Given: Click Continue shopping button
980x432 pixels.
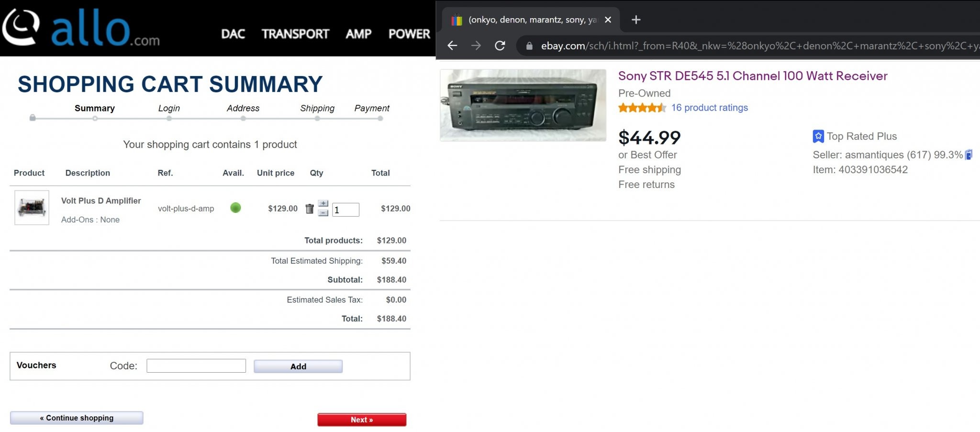Looking at the screenshot, I should click(77, 418).
